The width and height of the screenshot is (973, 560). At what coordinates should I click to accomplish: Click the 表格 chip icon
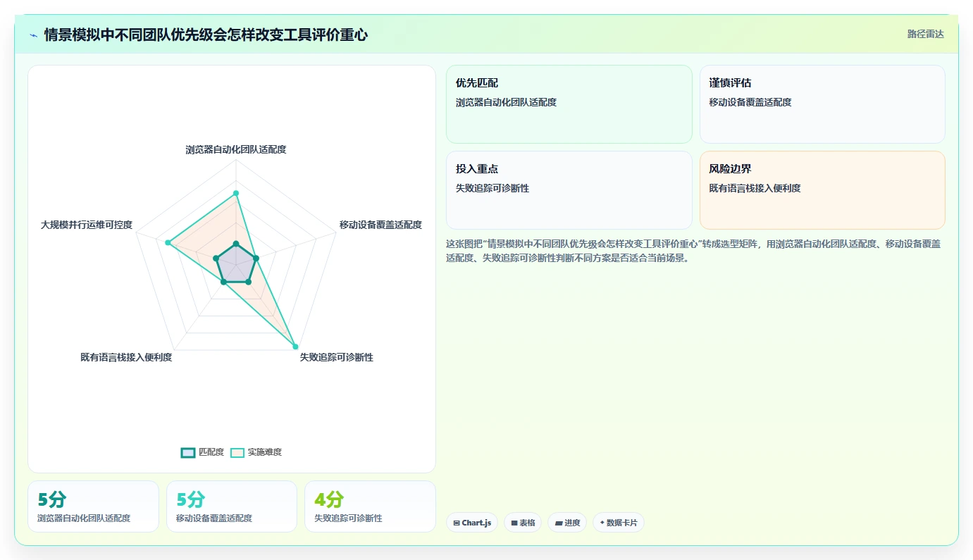pos(514,523)
